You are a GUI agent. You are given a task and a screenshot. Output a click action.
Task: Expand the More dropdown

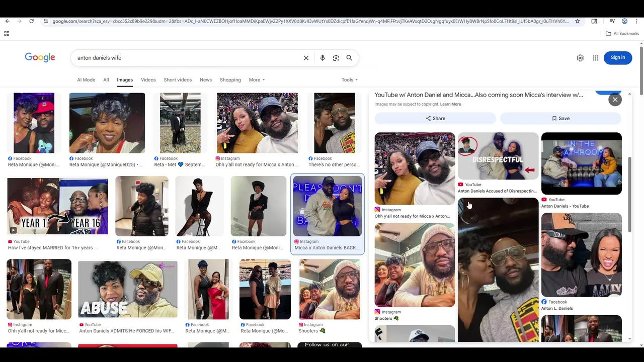pyautogui.click(x=257, y=80)
